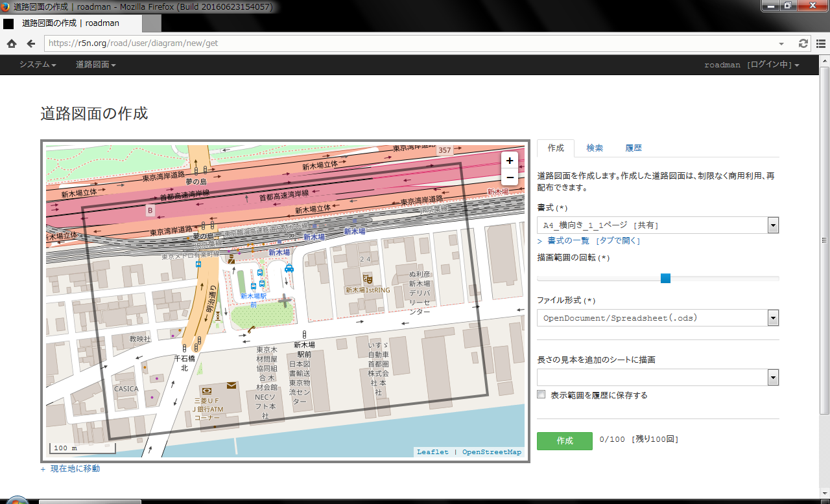The height and width of the screenshot is (504, 830).
Task: Reload the page in Firefox
Action: coord(803,43)
